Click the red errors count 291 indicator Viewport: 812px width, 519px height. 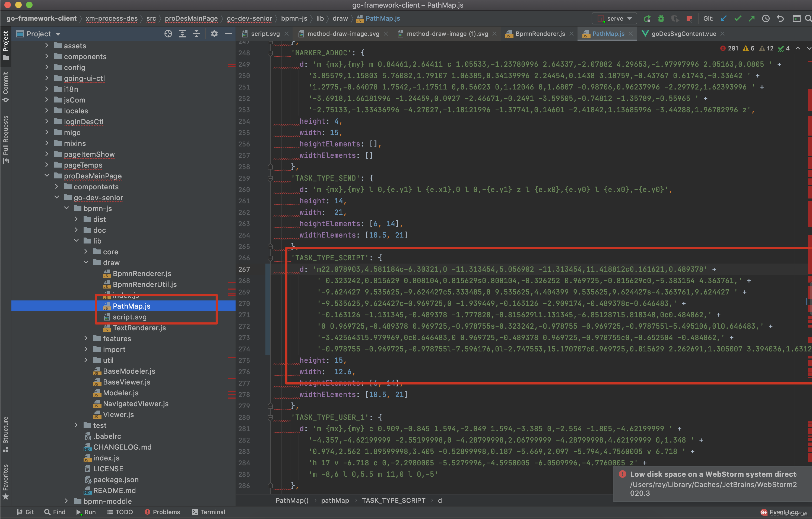tap(729, 48)
